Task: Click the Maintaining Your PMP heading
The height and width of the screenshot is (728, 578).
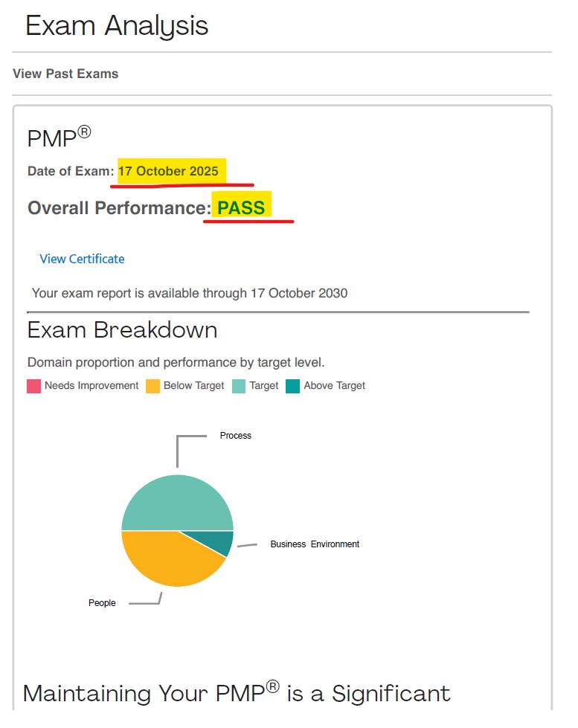Action: pyautogui.click(x=237, y=693)
